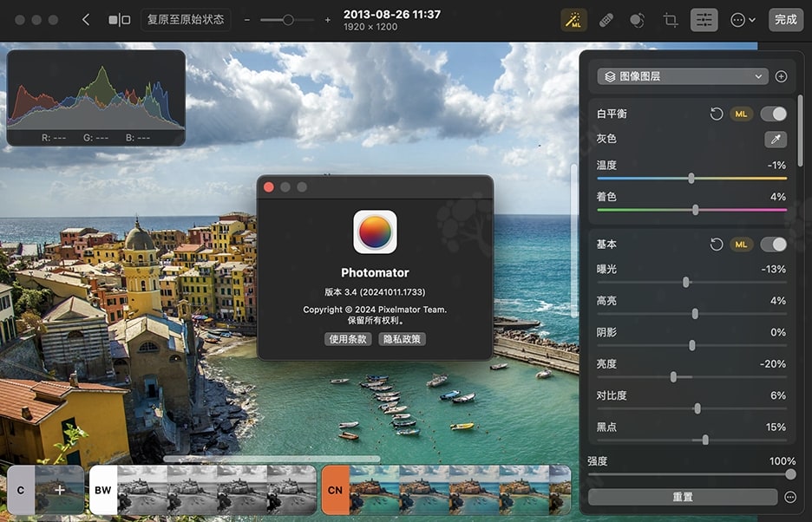Apply ML to 白平衡
Image resolution: width=812 pixels, height=522 pixels.
(x=741, y=114)
